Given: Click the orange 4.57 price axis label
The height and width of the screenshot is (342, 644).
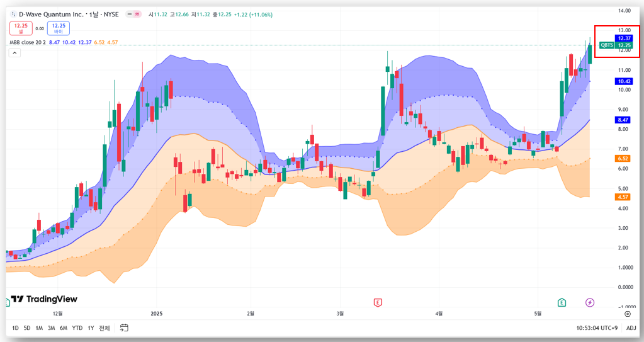Looking at the screenshot, I should tap(623, 197).
